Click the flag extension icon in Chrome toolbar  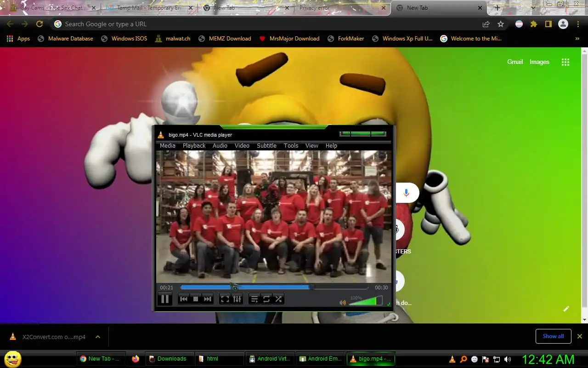tap(519, 24)
